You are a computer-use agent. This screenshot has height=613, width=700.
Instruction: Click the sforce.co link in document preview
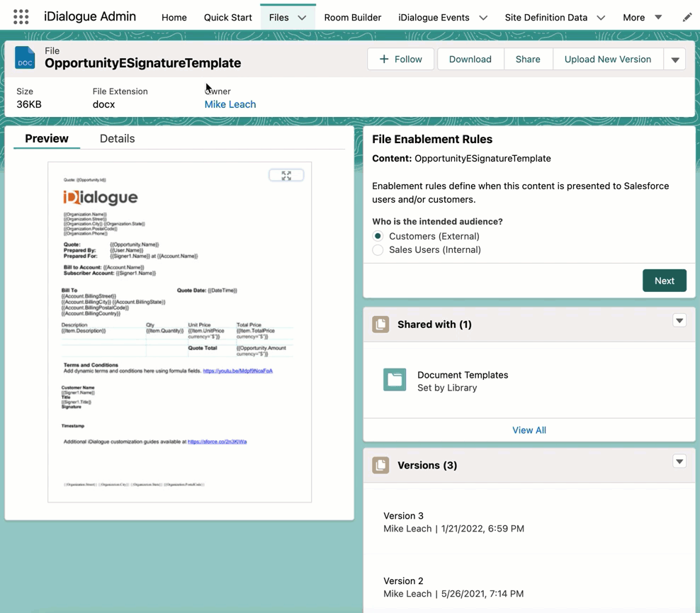[x=217, y=442]
